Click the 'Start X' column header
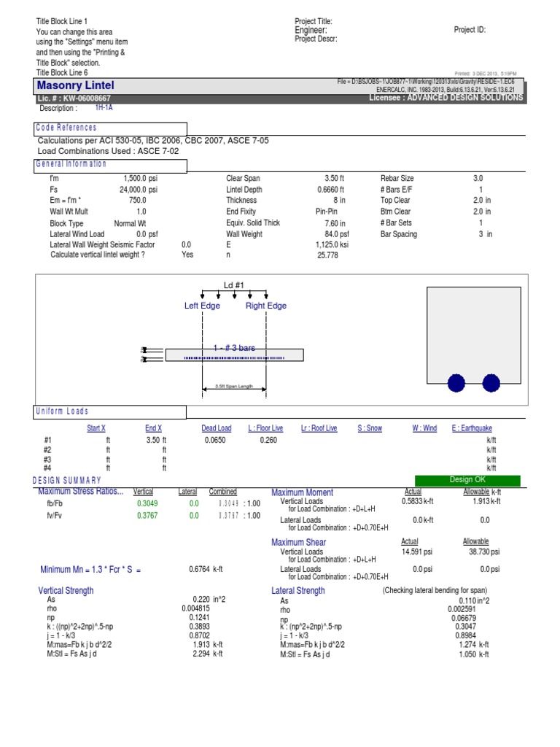The image size is (560, 747). [x=96, y=428]
